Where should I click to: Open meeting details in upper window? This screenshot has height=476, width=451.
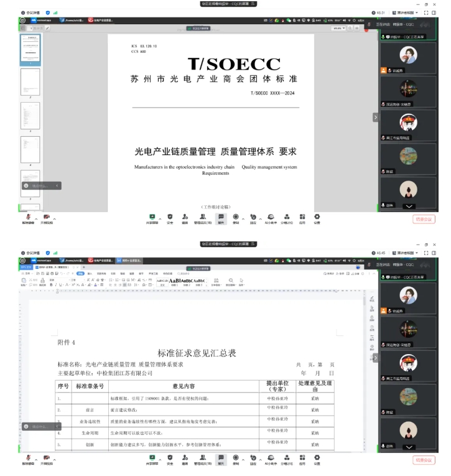(x=30, y=12)
